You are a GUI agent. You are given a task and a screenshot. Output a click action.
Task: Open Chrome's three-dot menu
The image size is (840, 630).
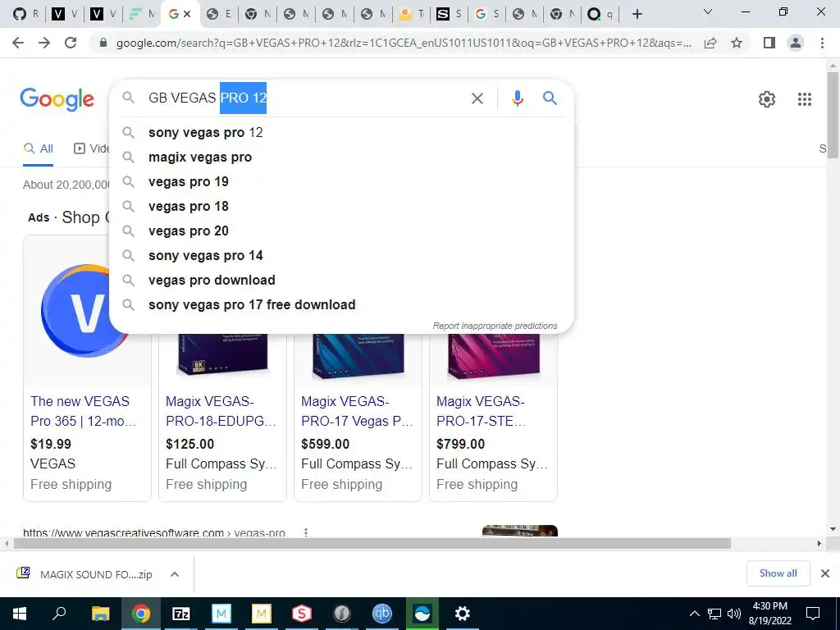(822, 43)
